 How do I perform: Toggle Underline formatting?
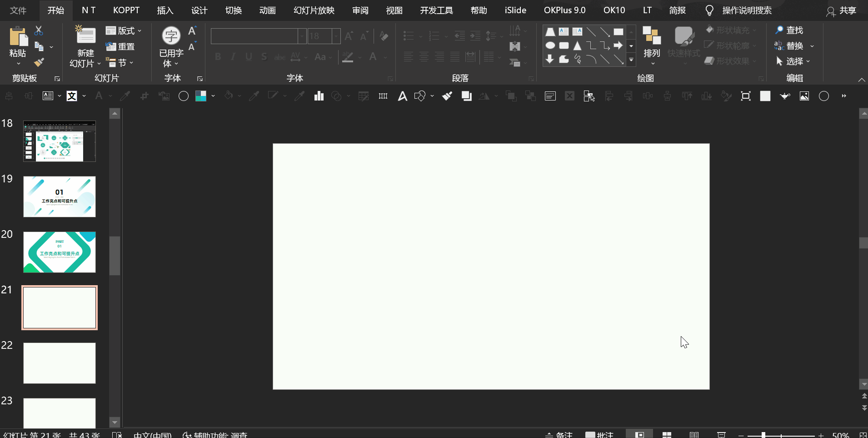(x=249, y=57)
